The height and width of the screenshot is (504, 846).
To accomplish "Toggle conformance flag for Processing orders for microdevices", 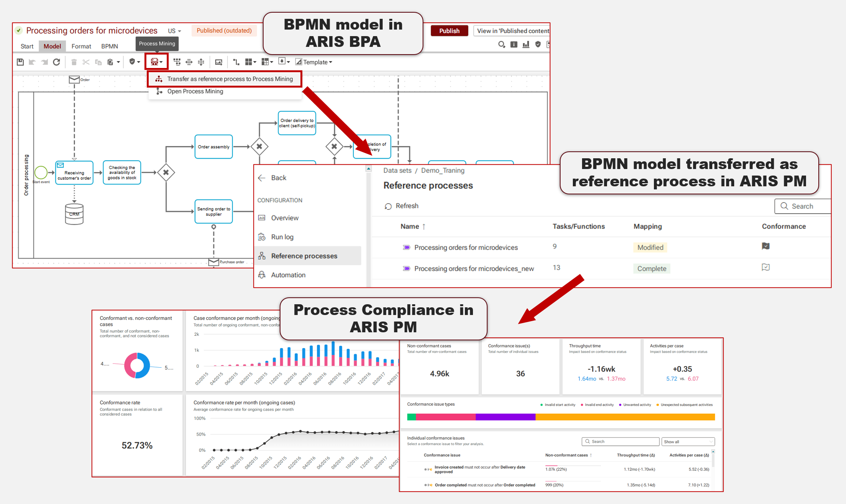I will [765, 247].
